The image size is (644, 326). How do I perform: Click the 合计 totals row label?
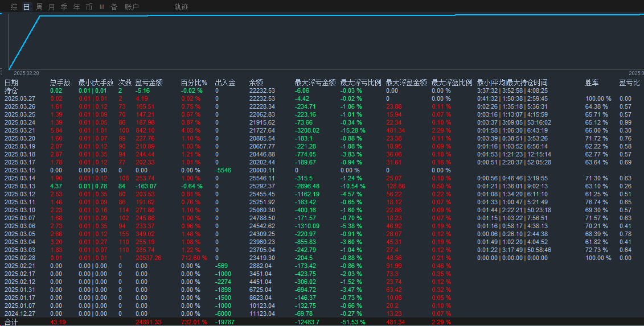11,322
